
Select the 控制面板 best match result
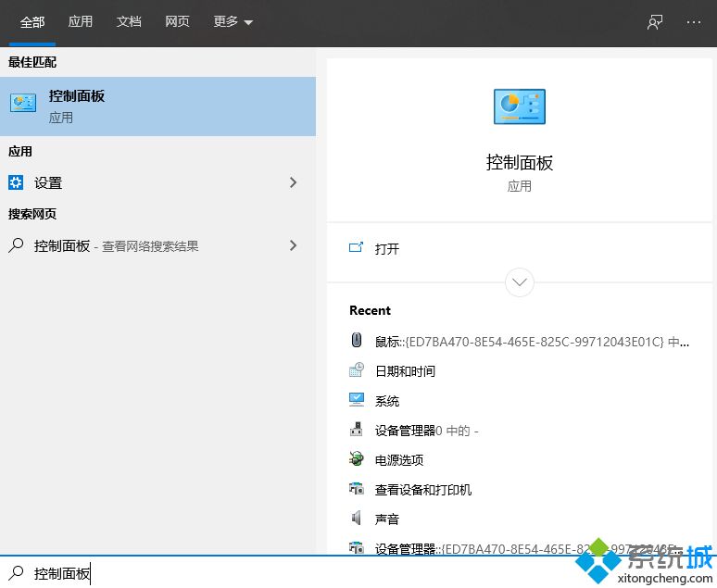click(x=157, y=106)
